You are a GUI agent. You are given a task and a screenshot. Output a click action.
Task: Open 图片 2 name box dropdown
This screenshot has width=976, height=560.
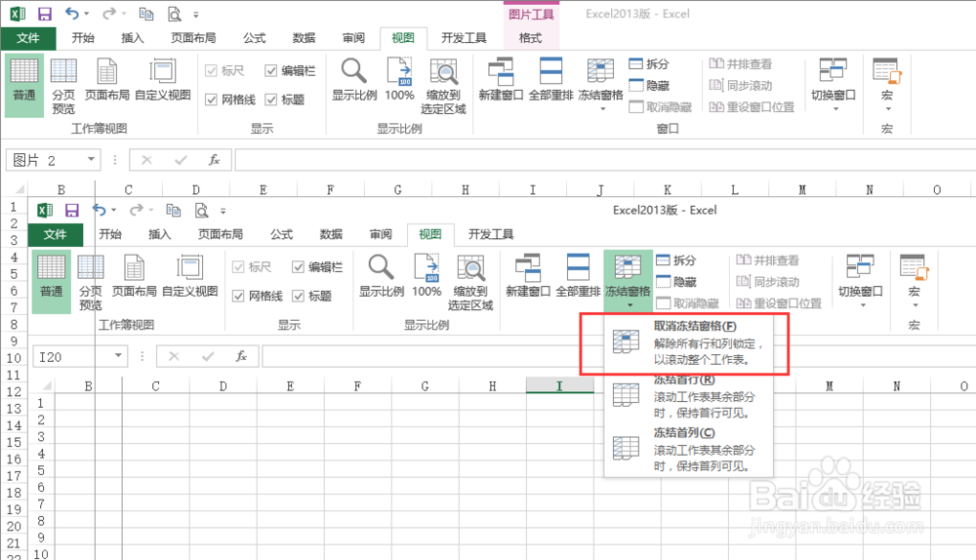(x=91, y=159)
